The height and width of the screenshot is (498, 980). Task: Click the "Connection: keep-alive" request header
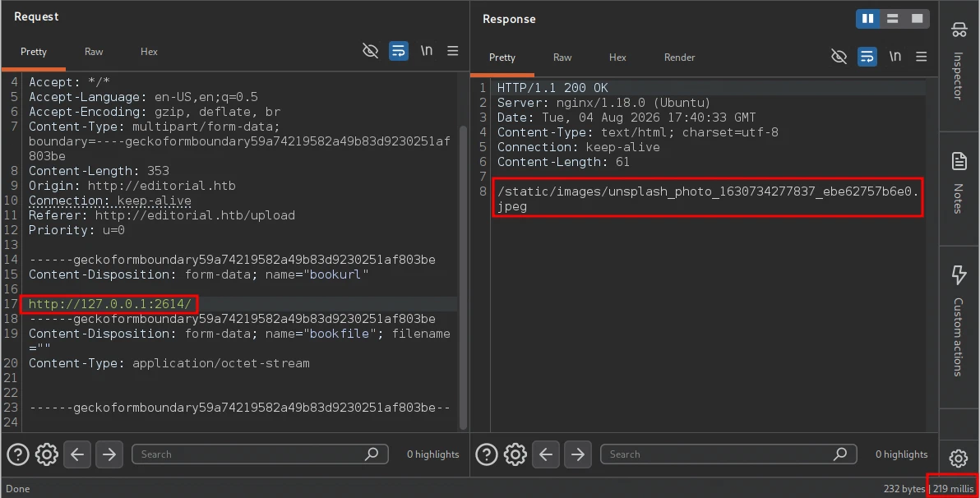click(x=110, y=201)
